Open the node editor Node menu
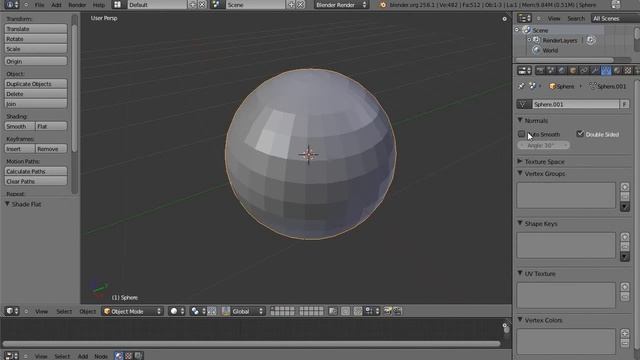Image resolution: width=640 pixels, height=360 pixels. pos(101,356)
